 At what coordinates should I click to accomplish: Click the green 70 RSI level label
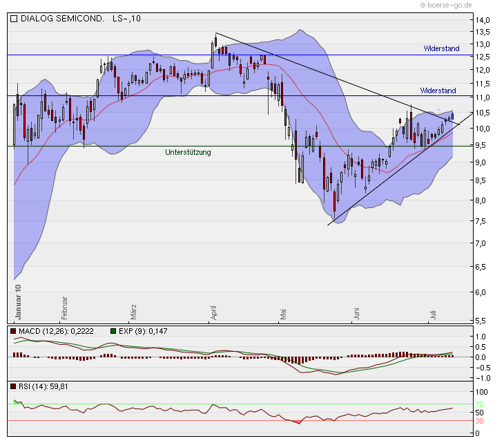[479, 404]
